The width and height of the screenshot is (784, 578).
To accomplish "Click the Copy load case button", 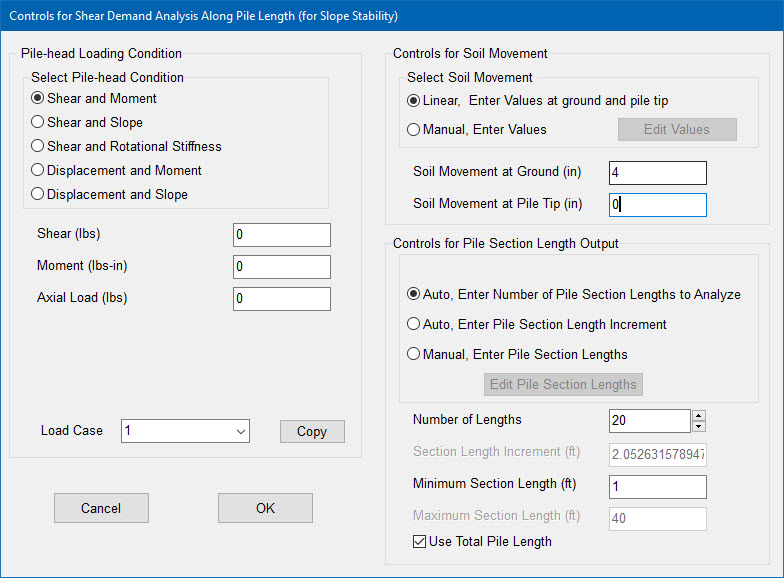I will (x=312, y=431).
